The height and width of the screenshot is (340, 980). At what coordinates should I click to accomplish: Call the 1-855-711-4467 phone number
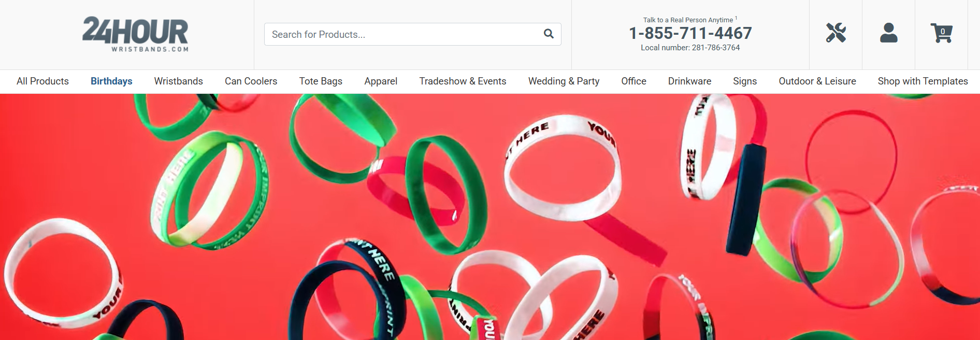point(690,33)
